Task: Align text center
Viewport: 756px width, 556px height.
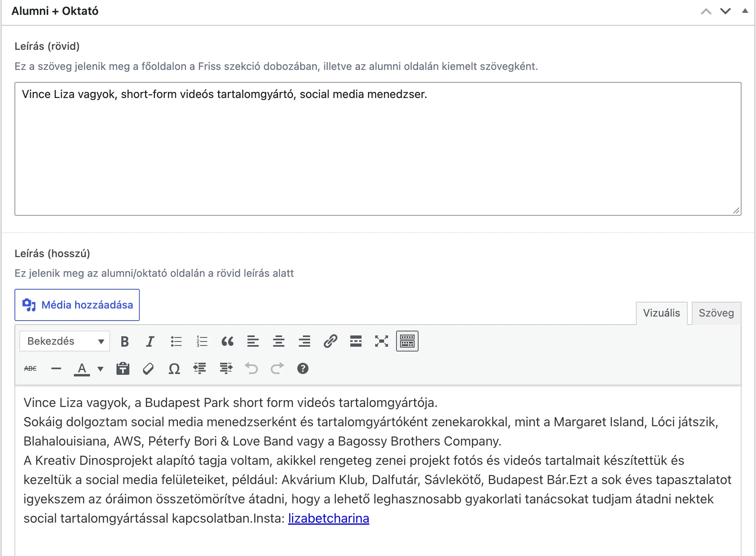Action: click(x=279, y=341)
